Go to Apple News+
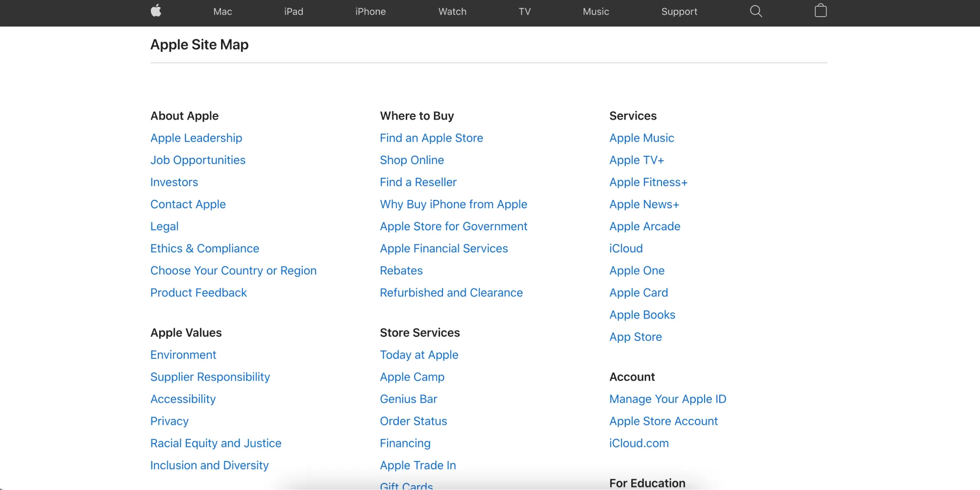The image size is (980, 490). (644, 204)
